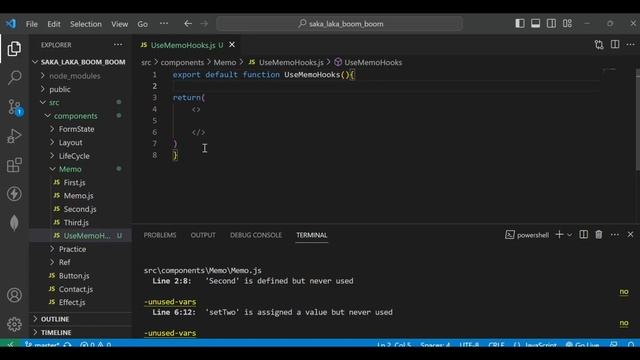Open changes compare icon in editor toolbar
This screenshot has height=360, width=640.
[599, 44]
